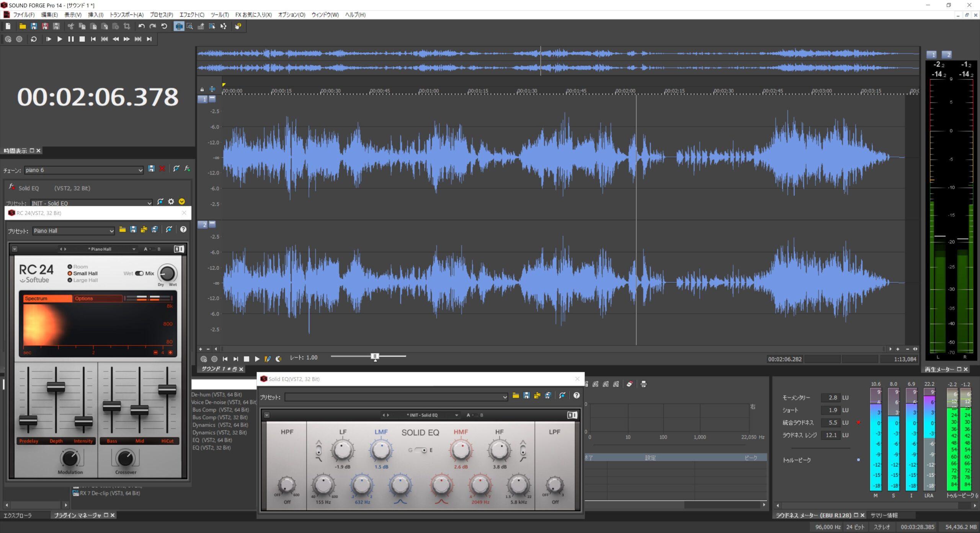Image resolution: width=980 pixels, height=533 pixels.
Task: Toggle A/B comparison in Solid EQ header
Action: [x=475, y=415]
